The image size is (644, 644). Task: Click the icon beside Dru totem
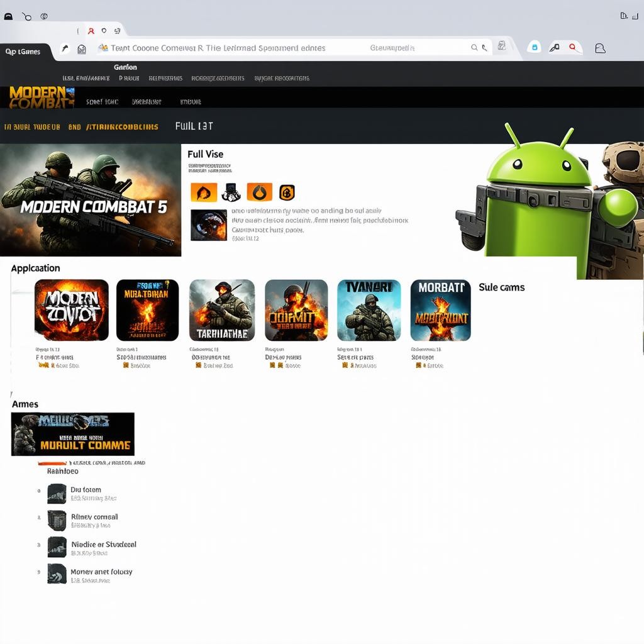coord(57,494)
